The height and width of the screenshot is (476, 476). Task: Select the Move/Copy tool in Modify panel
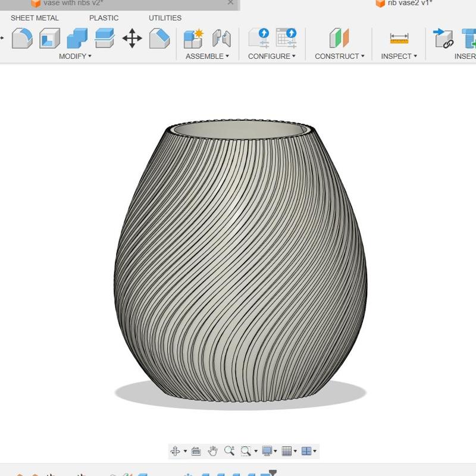coord(132,38)
